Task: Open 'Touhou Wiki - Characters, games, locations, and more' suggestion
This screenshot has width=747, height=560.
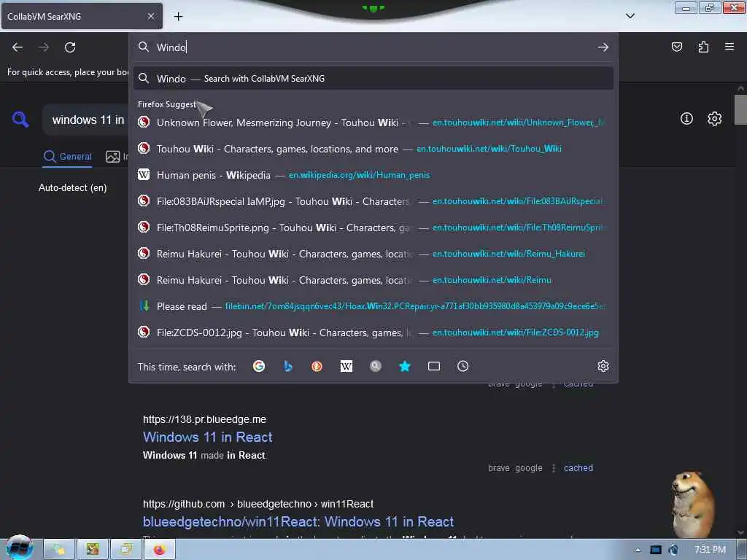Action: [373, 149]
